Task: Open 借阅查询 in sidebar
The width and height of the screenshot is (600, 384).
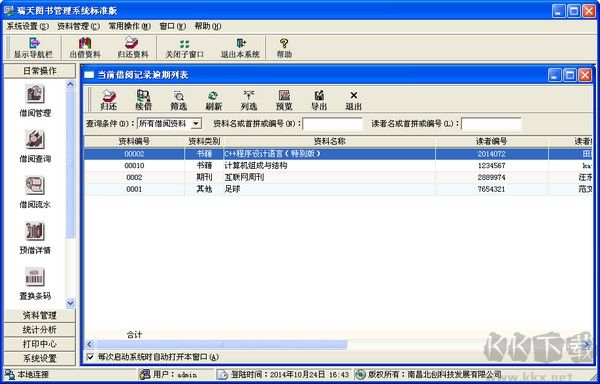Action: tap(35, 146)
